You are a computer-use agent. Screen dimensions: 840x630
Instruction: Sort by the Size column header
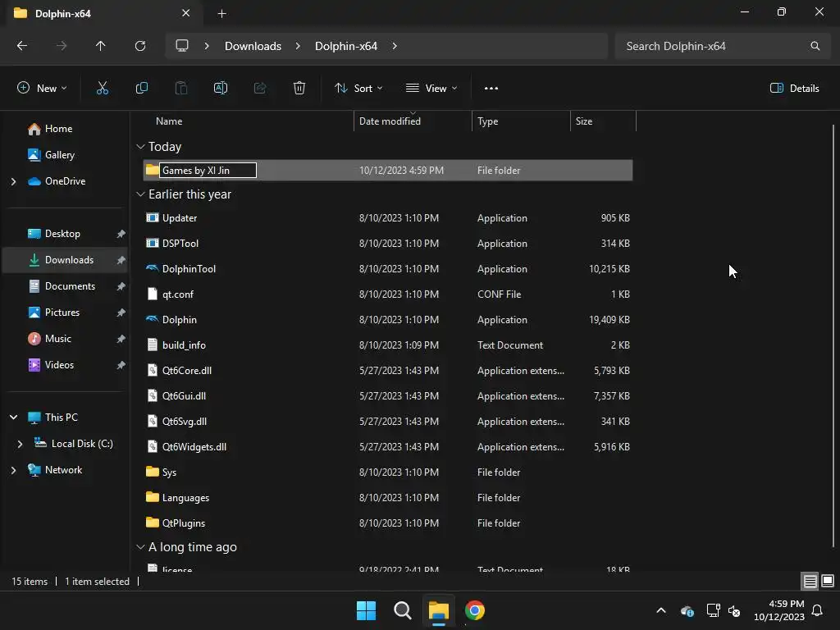(x=584, y=121)
